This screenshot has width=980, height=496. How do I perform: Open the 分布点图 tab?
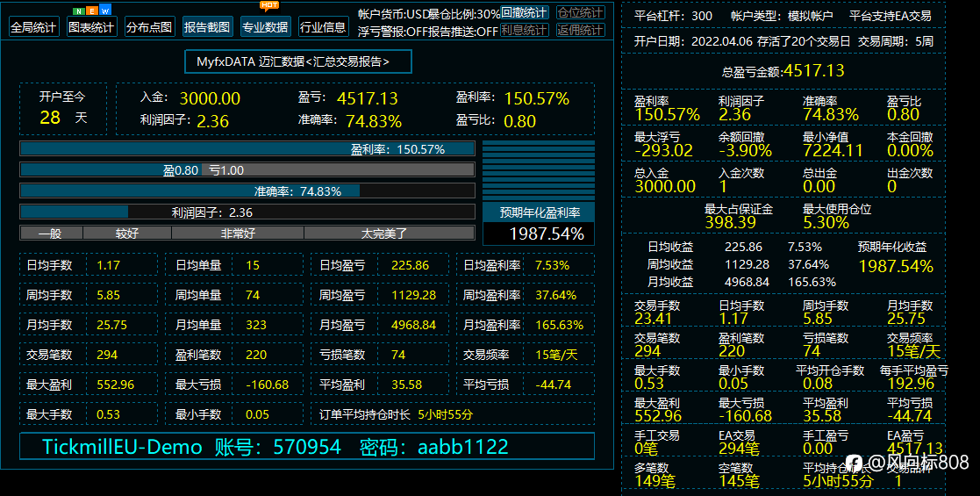(149, 27)
